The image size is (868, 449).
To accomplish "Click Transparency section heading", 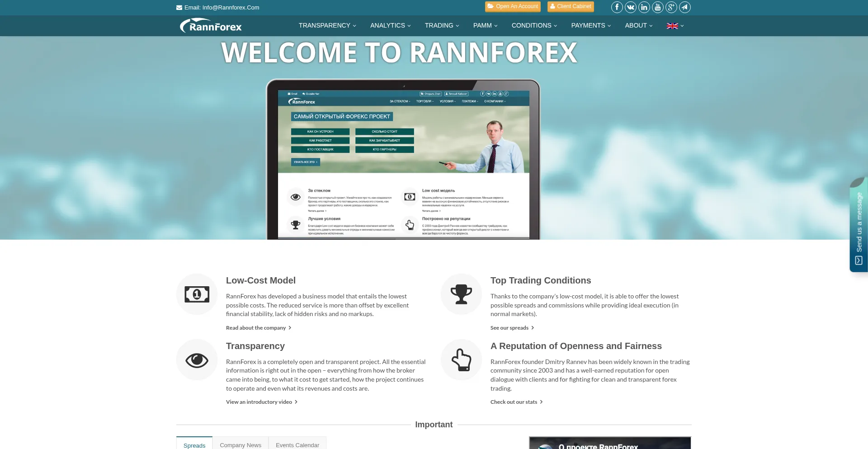I will point(255,346).
